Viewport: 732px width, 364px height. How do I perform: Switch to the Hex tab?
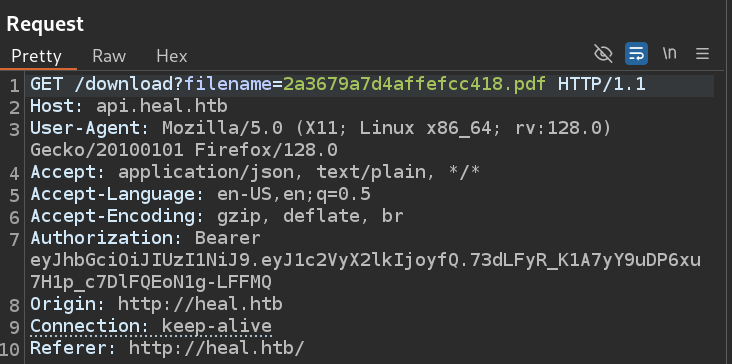[x=172, y=56]
